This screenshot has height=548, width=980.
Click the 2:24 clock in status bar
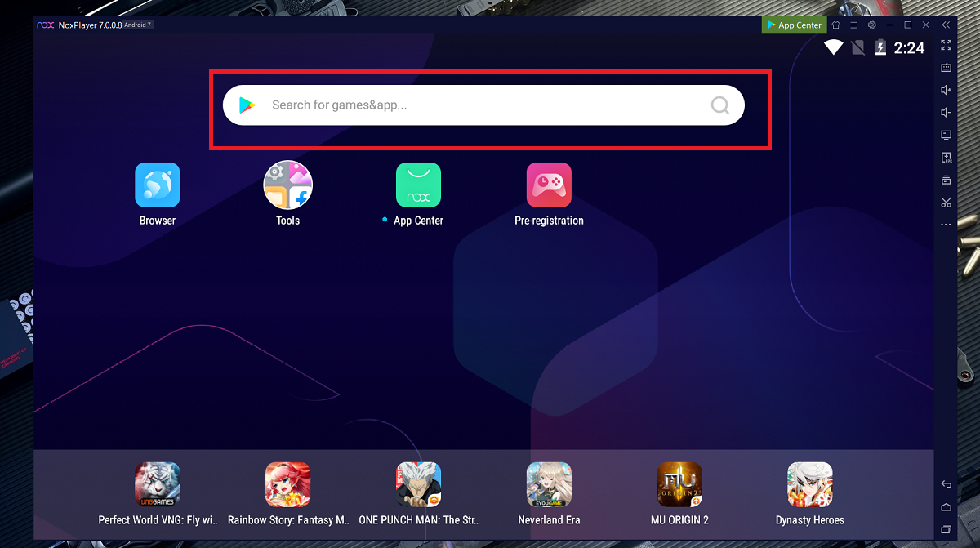pos(909,47)
